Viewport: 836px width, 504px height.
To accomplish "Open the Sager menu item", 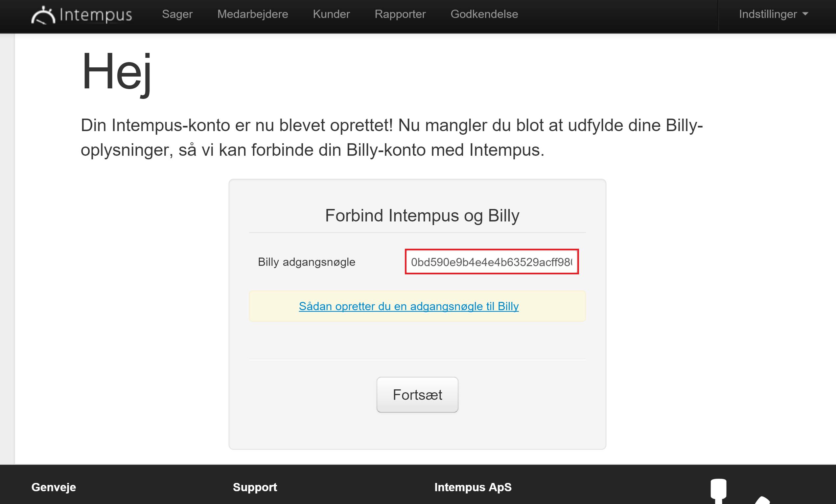I will click(x=177, y=14).
